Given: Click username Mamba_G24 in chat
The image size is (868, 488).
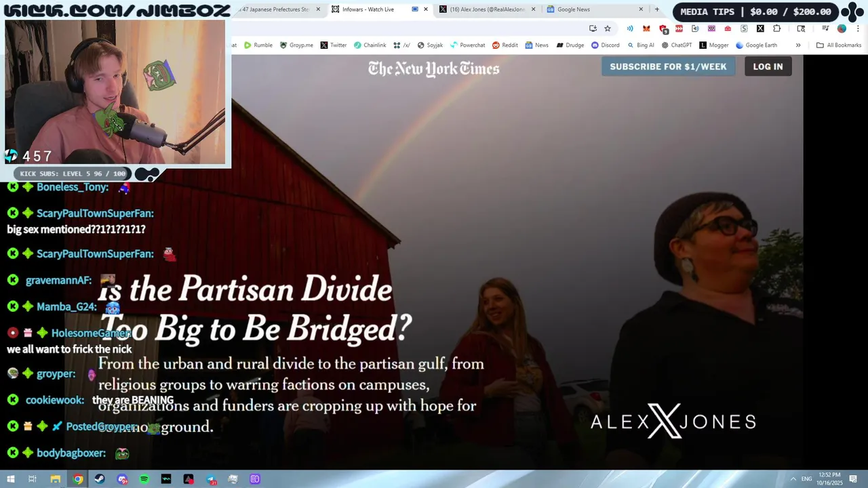Looking at the screenshot, I should (x=66, y=306).
